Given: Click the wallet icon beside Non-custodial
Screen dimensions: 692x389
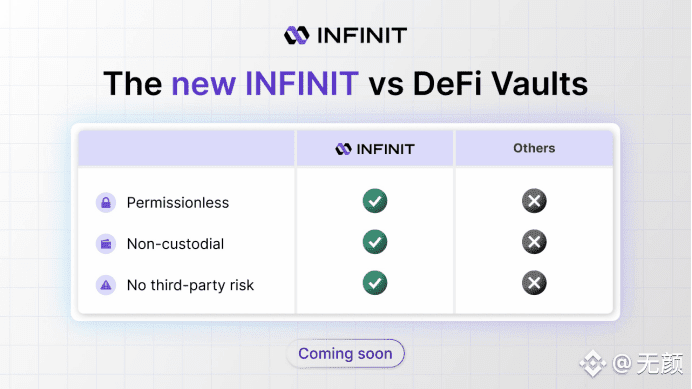Looking at the screenshot, I should click(x=106, y=244).
